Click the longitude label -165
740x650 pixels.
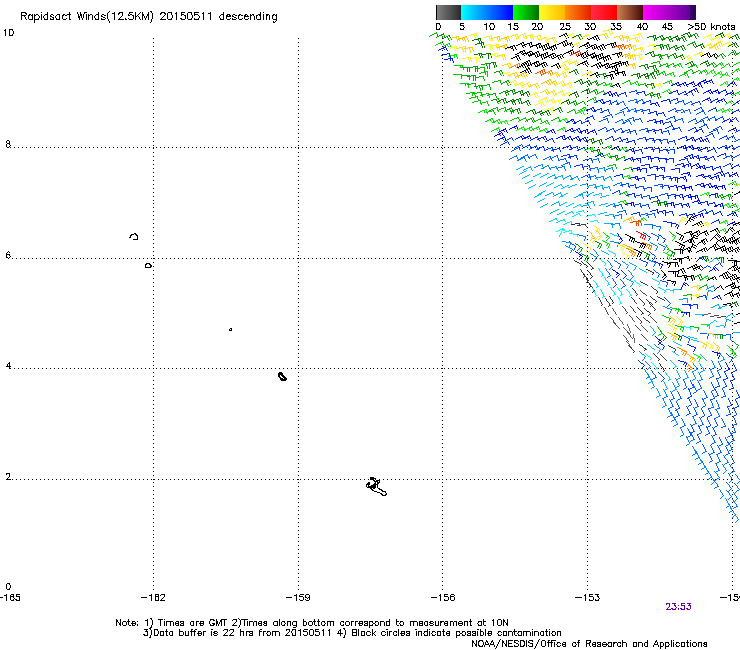tap(10, 598)
